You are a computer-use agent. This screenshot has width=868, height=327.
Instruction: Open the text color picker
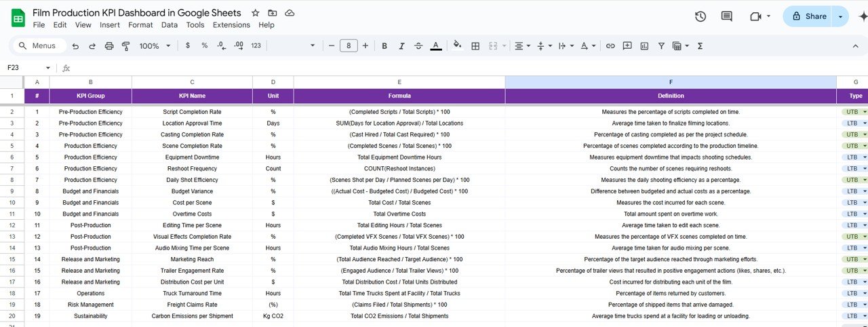(436, 45)
